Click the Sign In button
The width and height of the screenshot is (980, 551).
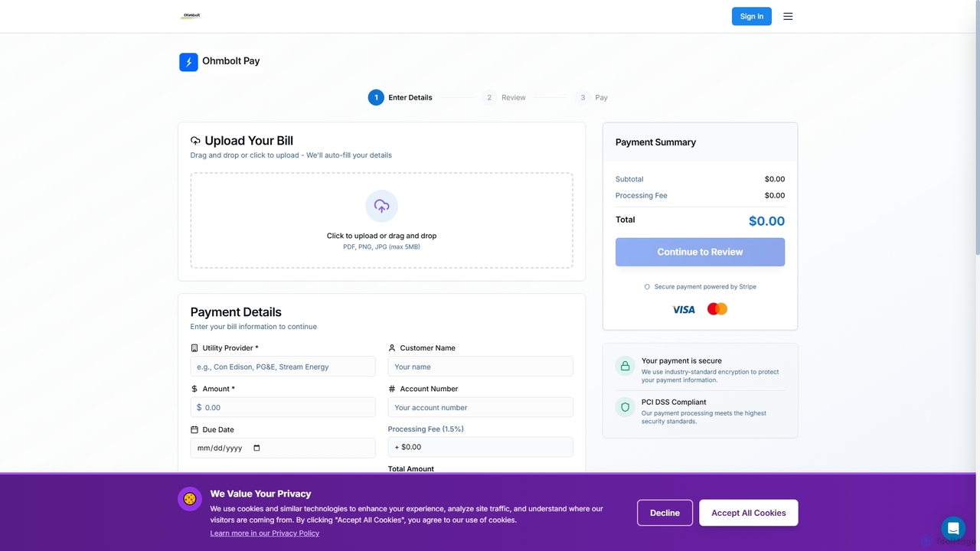pyautogui.click(x=752, y=16)
